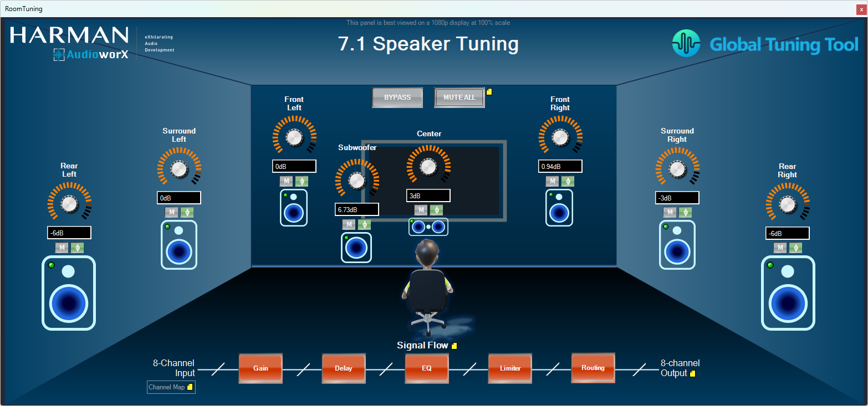Click the Front Left speaker icon
This screenshot has width=868, height=406.
tap(294, 208)
